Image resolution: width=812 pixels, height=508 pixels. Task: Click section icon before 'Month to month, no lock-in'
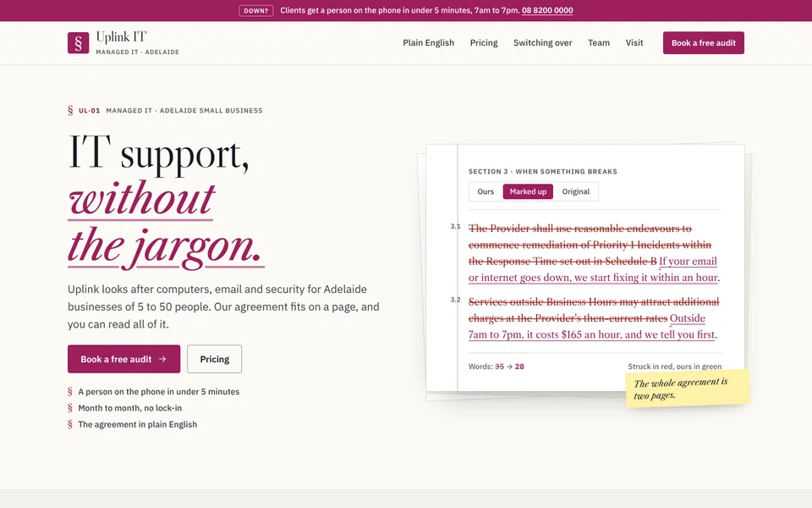pyautogui.click(x=70, y=408)
